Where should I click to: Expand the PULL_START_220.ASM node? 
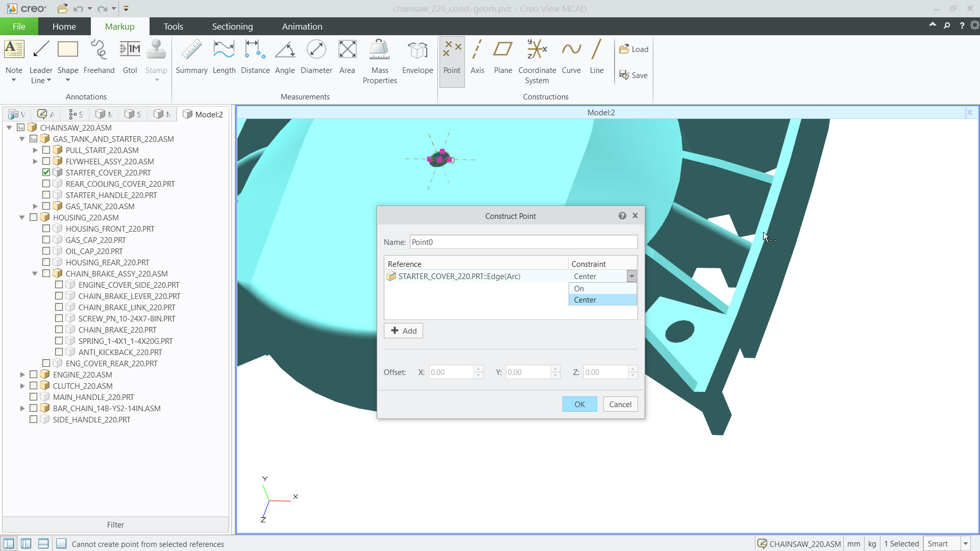(x=35, y=150)
